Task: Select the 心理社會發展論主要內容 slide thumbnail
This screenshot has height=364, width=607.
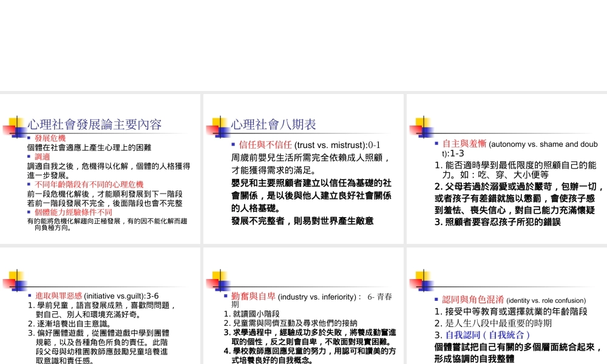Action: click(100, 169)
